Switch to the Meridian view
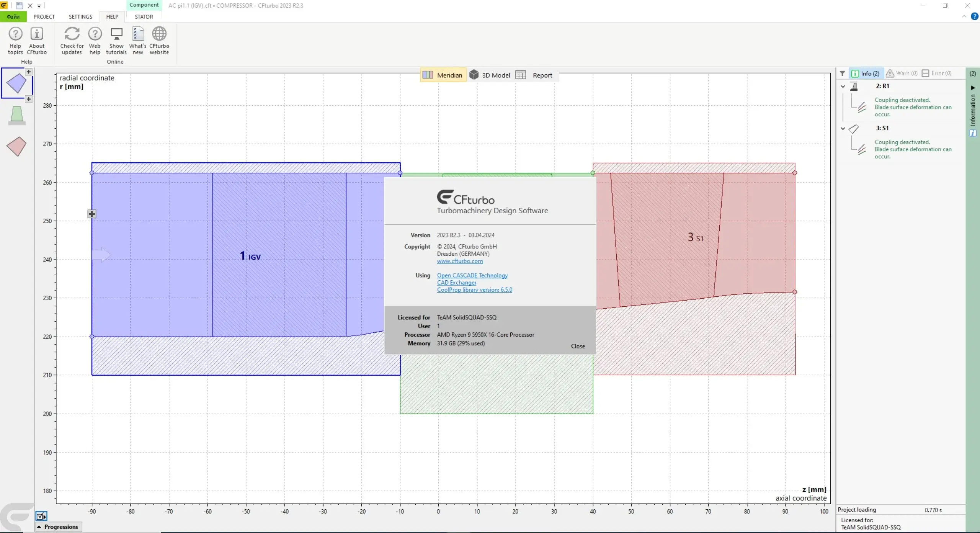Image resolution: width=980 pixels, height=533 pixels. pyautogui.click(x=443, y=75)
